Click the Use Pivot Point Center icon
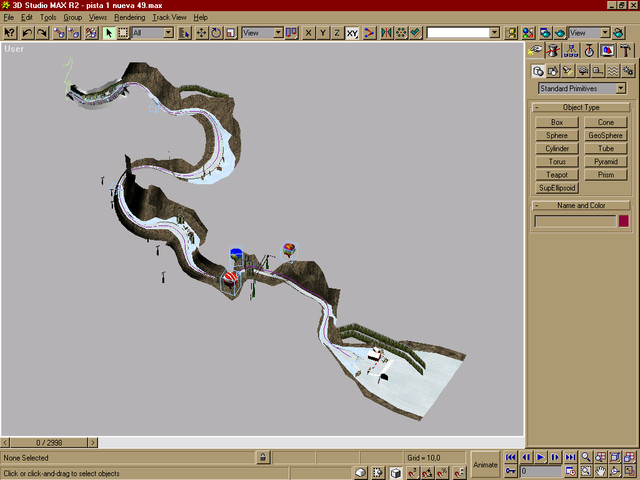The height and width of the screenshot is (480, 640). pos(291,33)
